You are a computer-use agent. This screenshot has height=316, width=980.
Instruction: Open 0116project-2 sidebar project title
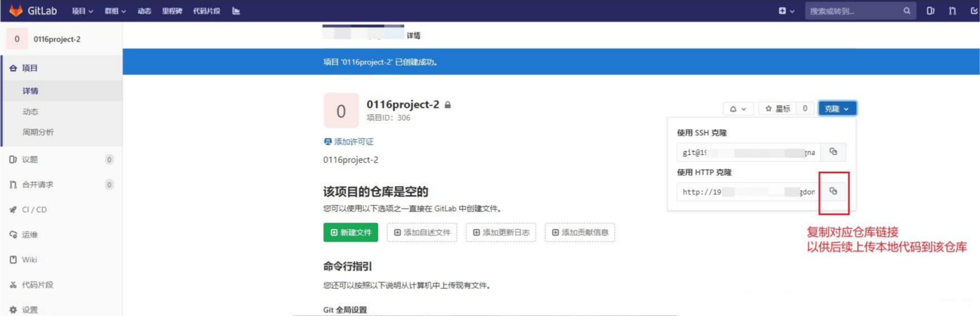click(57, 39)
